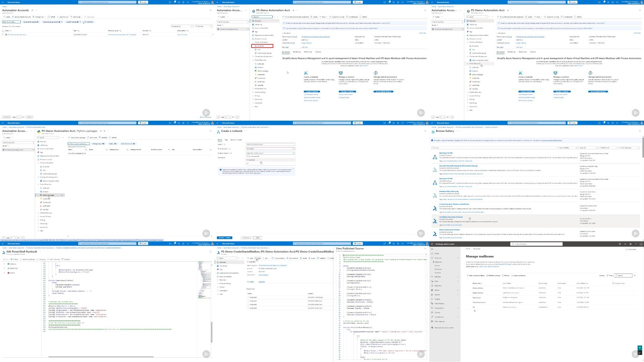Viewport: 644px width, 362px height.
Task: Tick the checkbox for PS-Demo-Automation-Acct row
Action: pyautogui.click(x=4, y=35)
